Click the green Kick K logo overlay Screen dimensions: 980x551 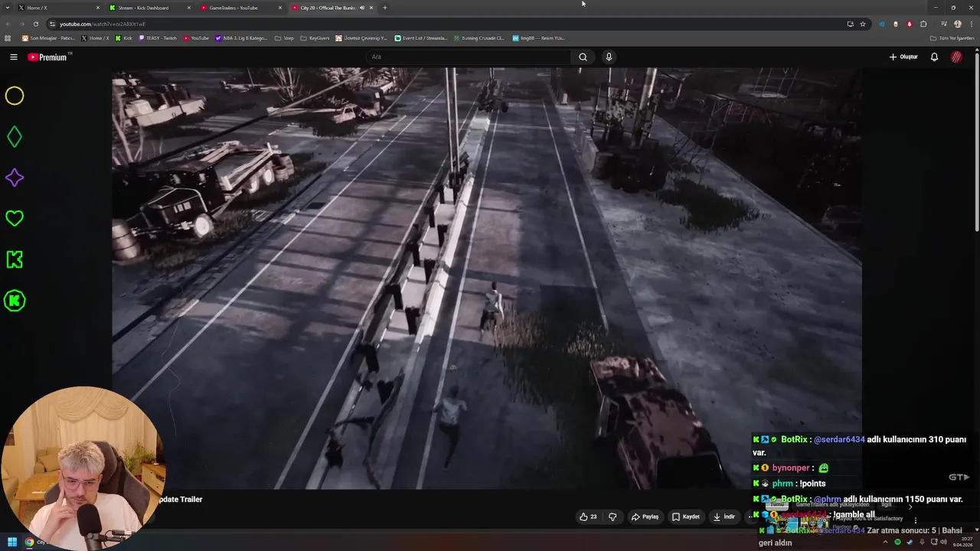pos(15,259)
